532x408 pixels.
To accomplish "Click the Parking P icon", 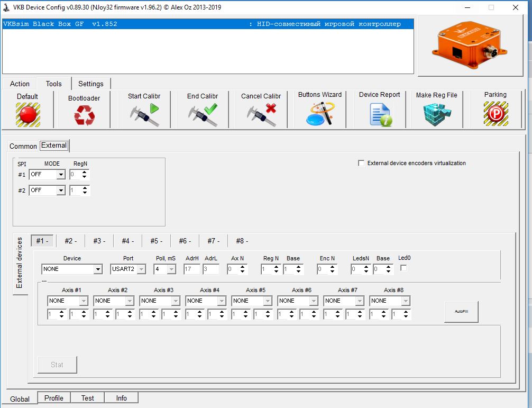I will [x=496, y=114].
